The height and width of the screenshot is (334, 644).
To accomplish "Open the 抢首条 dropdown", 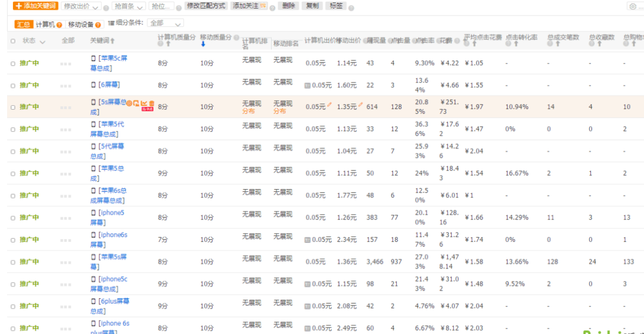I will [128, 7].
